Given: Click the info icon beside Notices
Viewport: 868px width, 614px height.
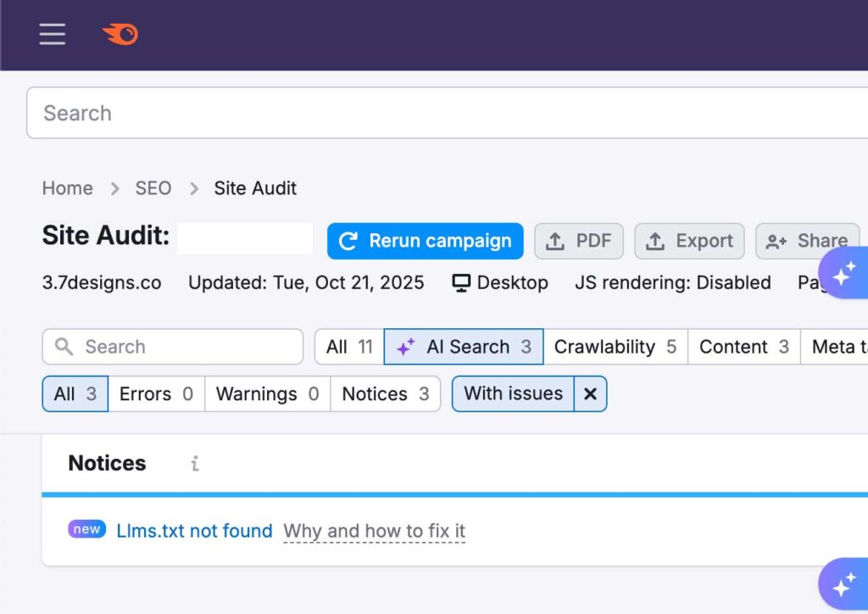Looking at the screenshot, I should [195, 463].
